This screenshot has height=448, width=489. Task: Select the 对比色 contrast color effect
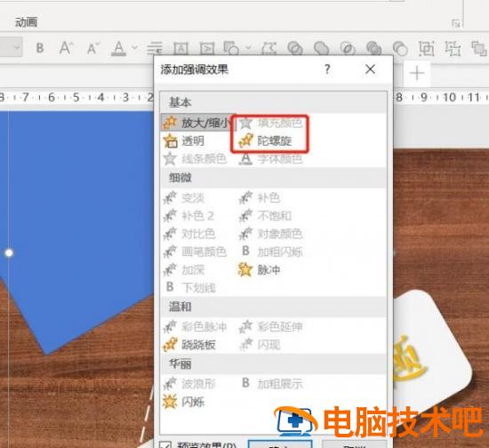[x=189, y=234]
